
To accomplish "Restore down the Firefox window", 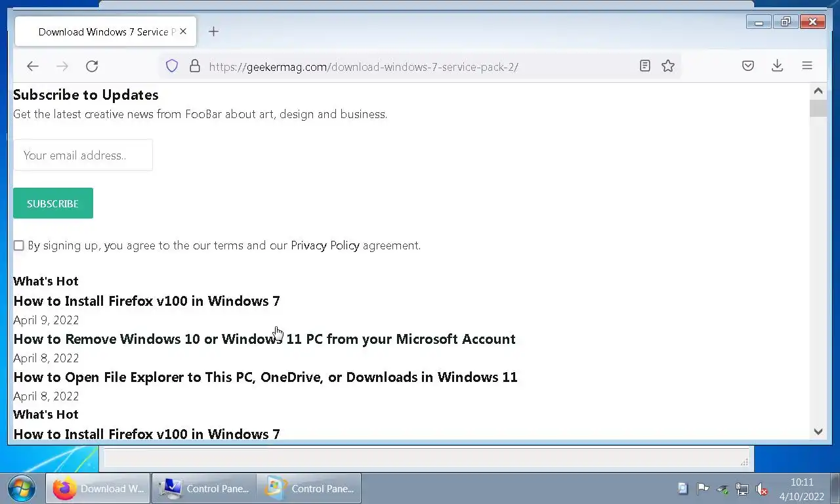I will point(786,22).
